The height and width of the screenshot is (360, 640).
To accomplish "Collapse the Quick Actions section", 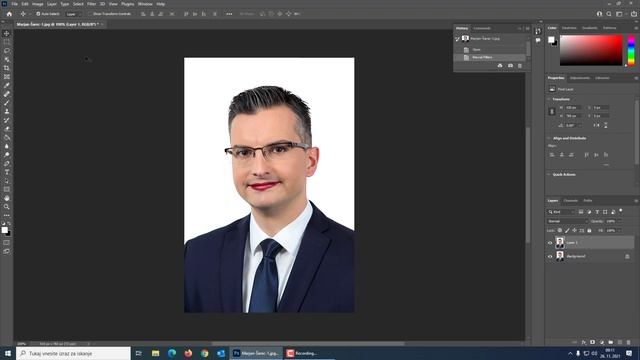I will [x=549, y=174].
